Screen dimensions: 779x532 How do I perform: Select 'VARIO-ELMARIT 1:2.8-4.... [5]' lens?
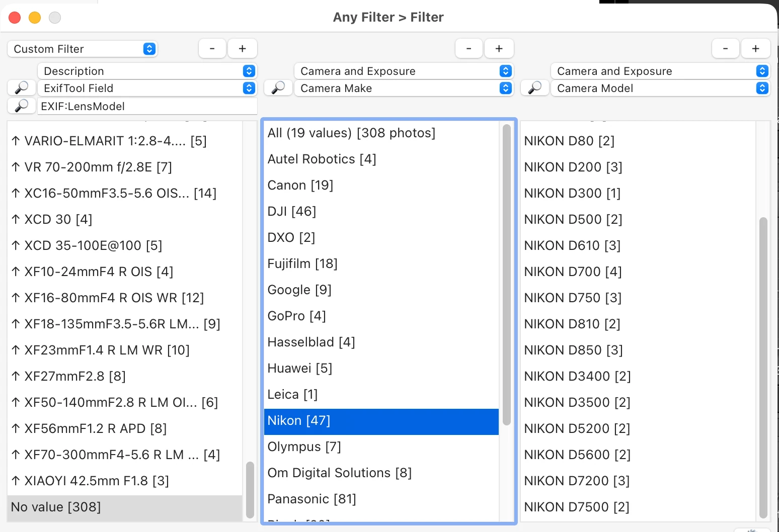(125, 141)
